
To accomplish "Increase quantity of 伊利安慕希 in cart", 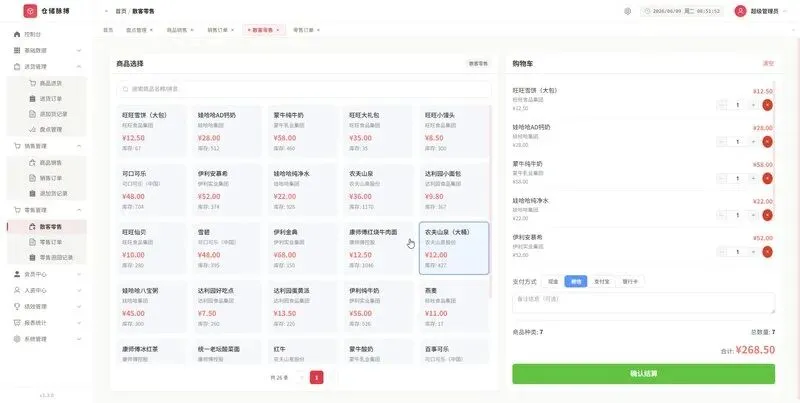I will 753,252.
